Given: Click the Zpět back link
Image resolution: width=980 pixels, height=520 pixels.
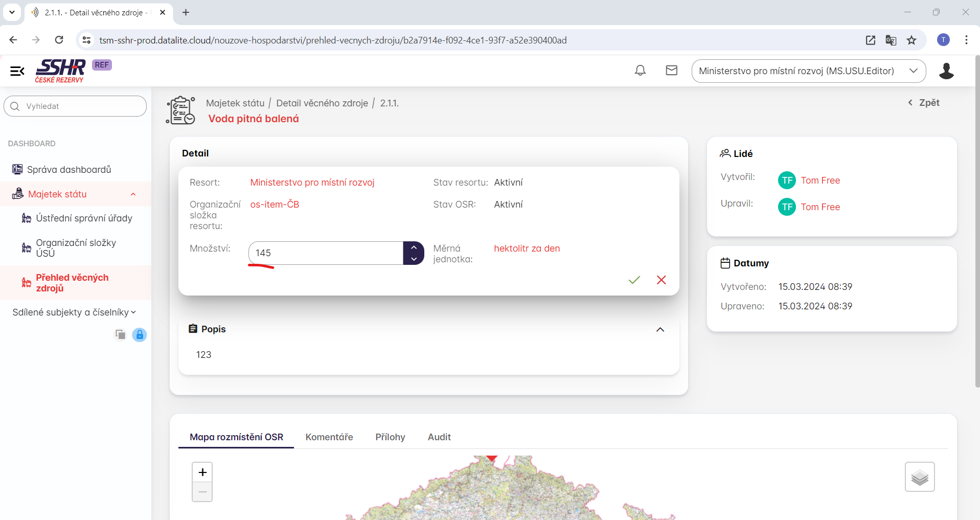Looking at the screenshot, I should (924, 103).
